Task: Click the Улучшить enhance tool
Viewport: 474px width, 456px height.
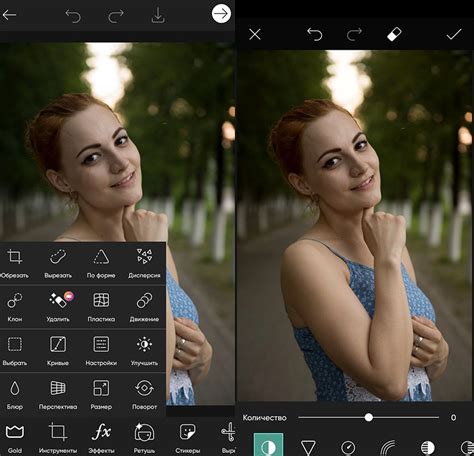Action: pos(144,351)
